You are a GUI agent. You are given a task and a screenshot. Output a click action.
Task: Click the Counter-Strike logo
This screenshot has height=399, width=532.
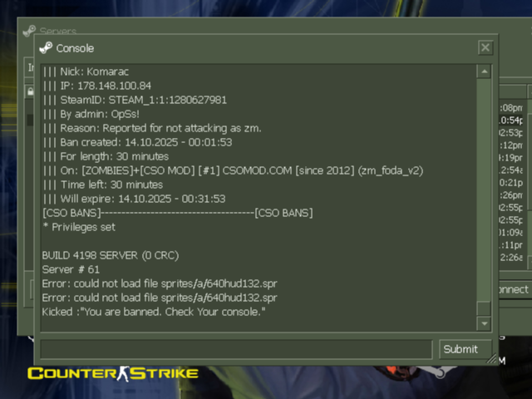coord(113,373)
